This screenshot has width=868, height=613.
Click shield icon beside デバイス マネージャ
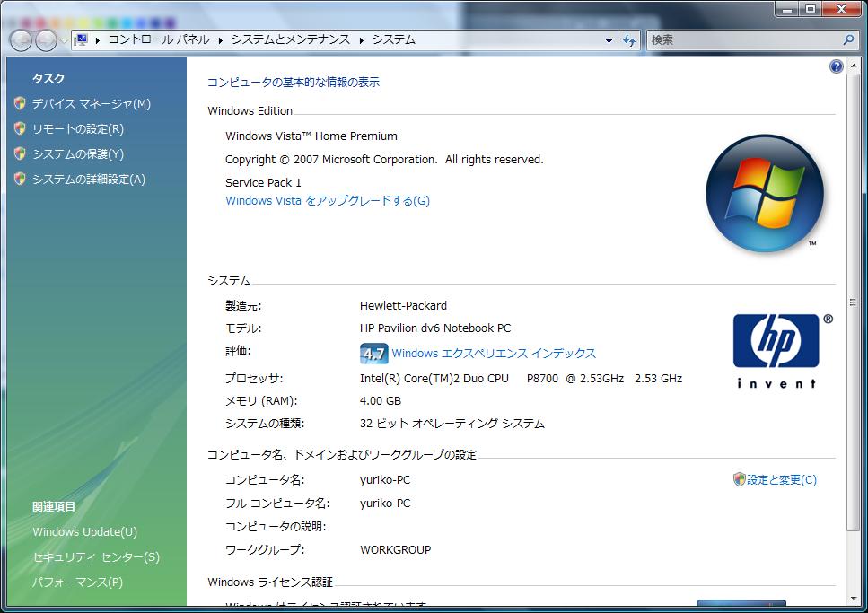(x=20, y=103)
